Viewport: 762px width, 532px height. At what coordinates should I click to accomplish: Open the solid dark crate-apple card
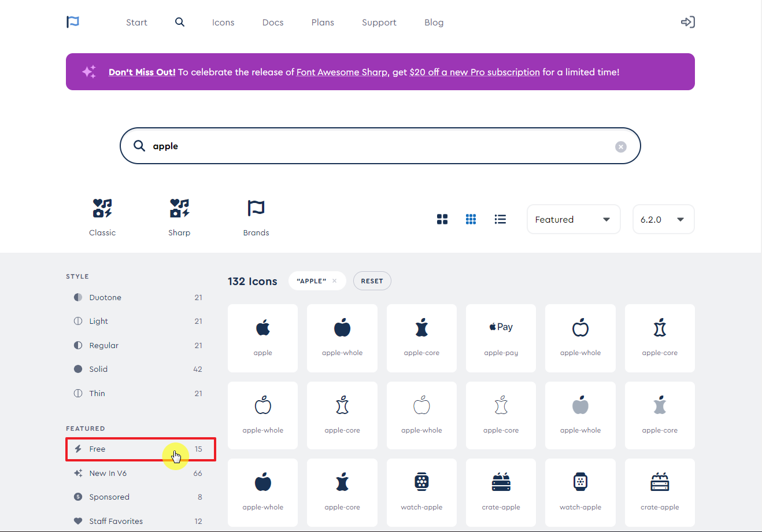point(501,493)
